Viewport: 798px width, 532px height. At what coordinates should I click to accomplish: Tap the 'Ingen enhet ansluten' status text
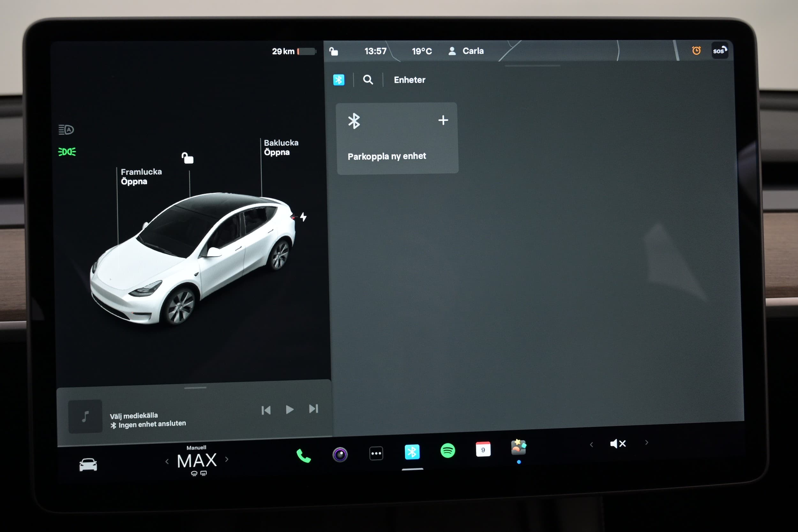click(152, 424)
